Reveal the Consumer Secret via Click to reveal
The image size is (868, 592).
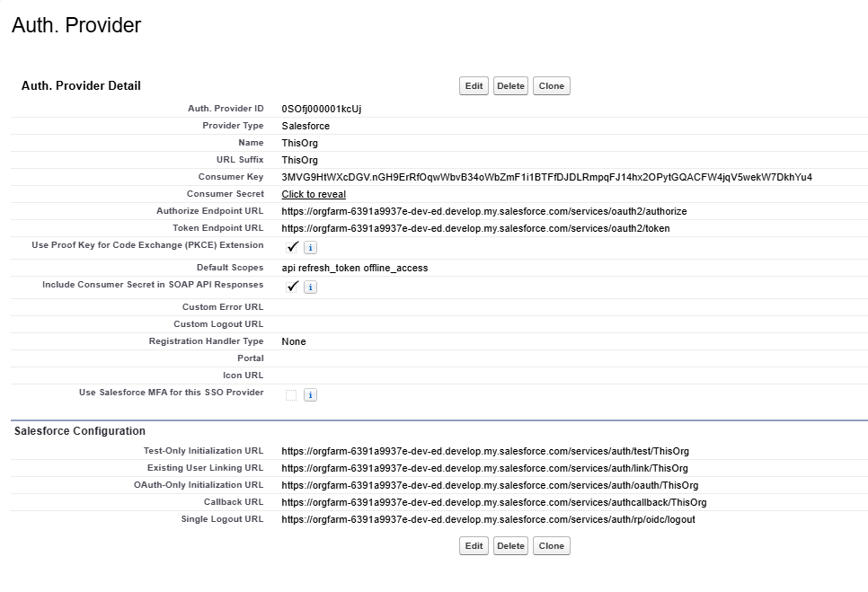(314, 194)
